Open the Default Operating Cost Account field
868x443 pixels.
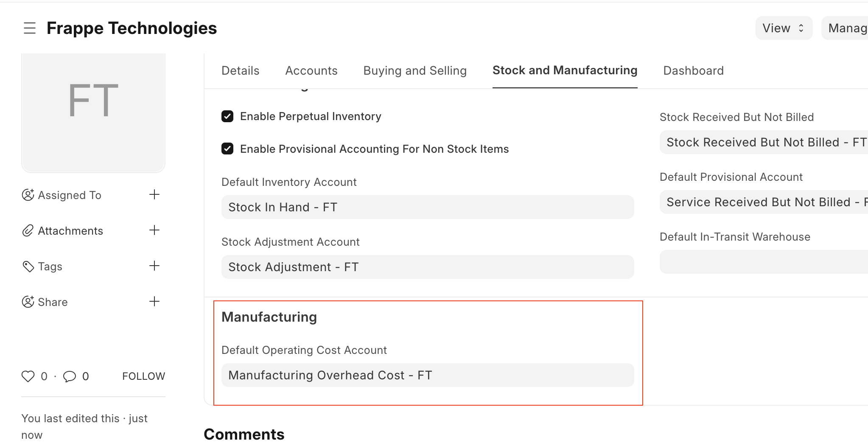pyautogui.click(x=427, y=375)
